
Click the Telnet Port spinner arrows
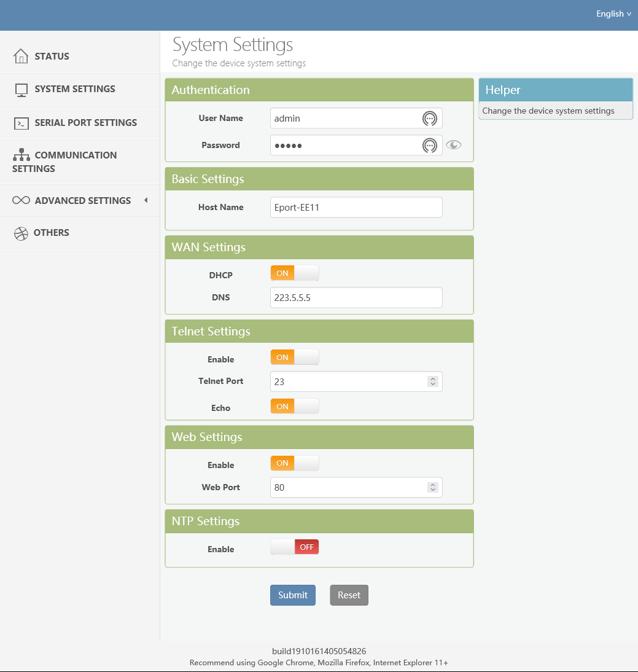pyautogui.click(x=433, y=381)
